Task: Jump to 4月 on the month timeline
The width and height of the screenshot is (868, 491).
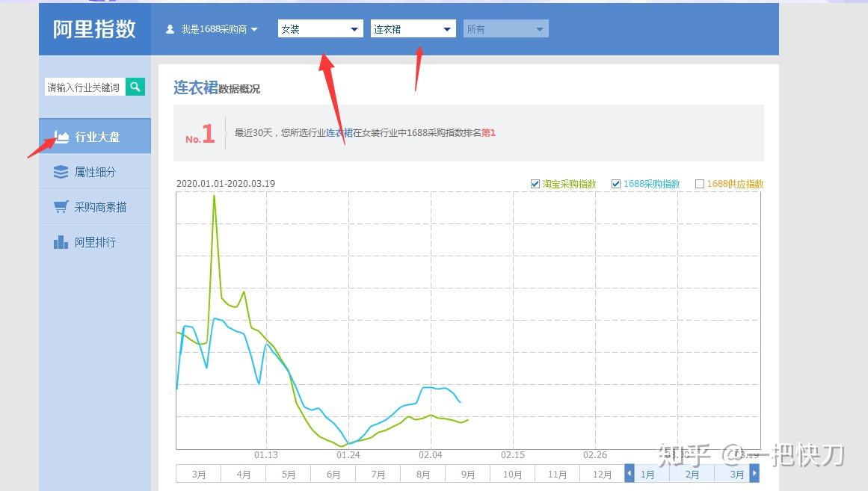Action: tap(244, 475)
